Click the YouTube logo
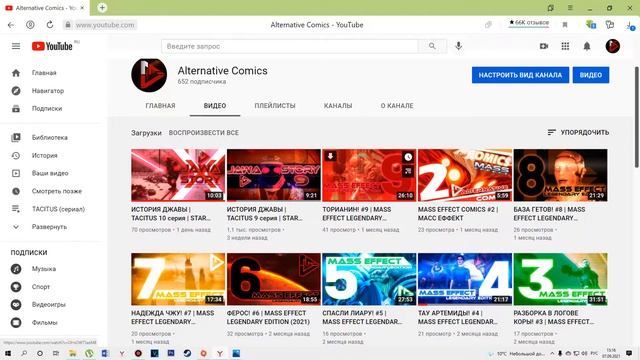The height and width of the screenshot is (360, 640). pyautogui.click(x=53, y=46)
